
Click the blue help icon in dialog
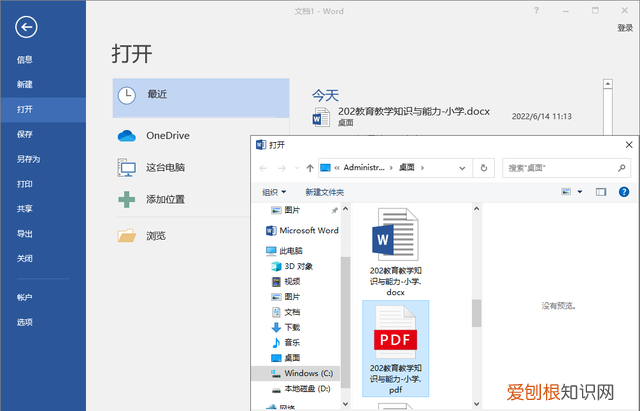click(624, 192)
